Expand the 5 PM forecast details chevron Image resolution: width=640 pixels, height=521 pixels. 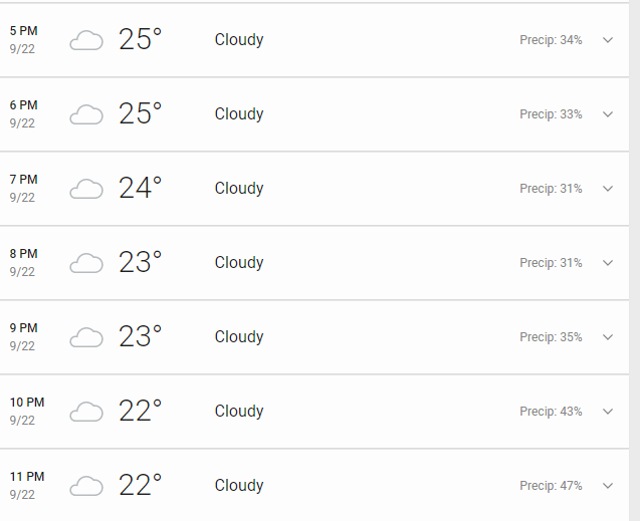click(608, 40)
